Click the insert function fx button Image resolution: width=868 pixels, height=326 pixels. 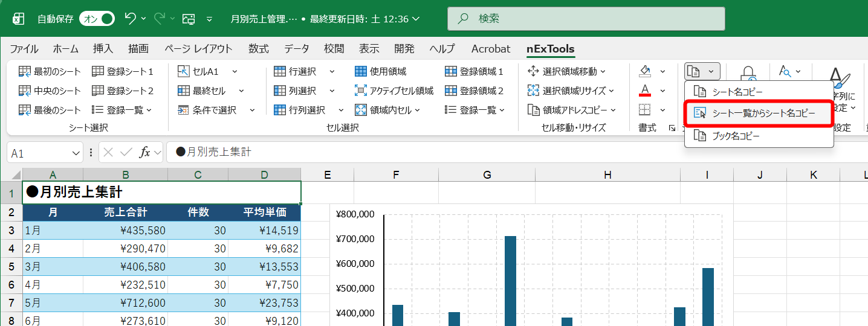click(145, 152)
